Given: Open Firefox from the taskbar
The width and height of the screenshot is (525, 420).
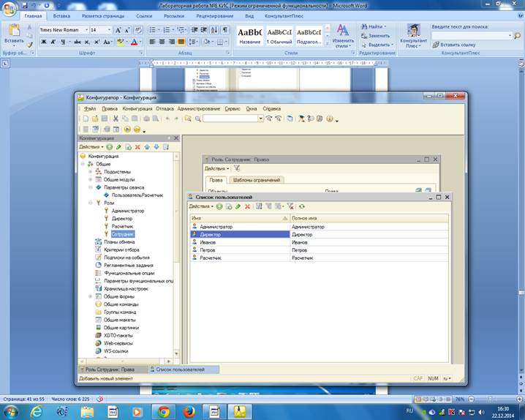Looking at the screenshot, I should pyautogui.click(x=189, y=412).
